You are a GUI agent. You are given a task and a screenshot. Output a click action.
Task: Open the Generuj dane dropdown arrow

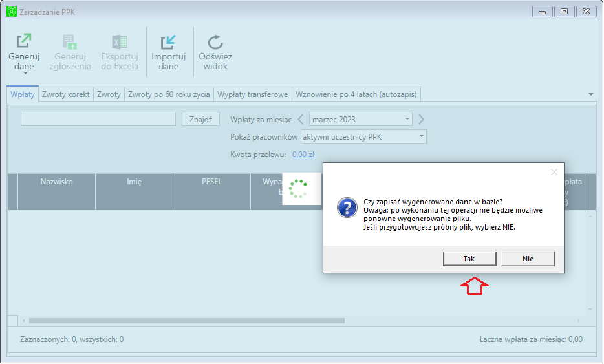click(x=25, y=73)
